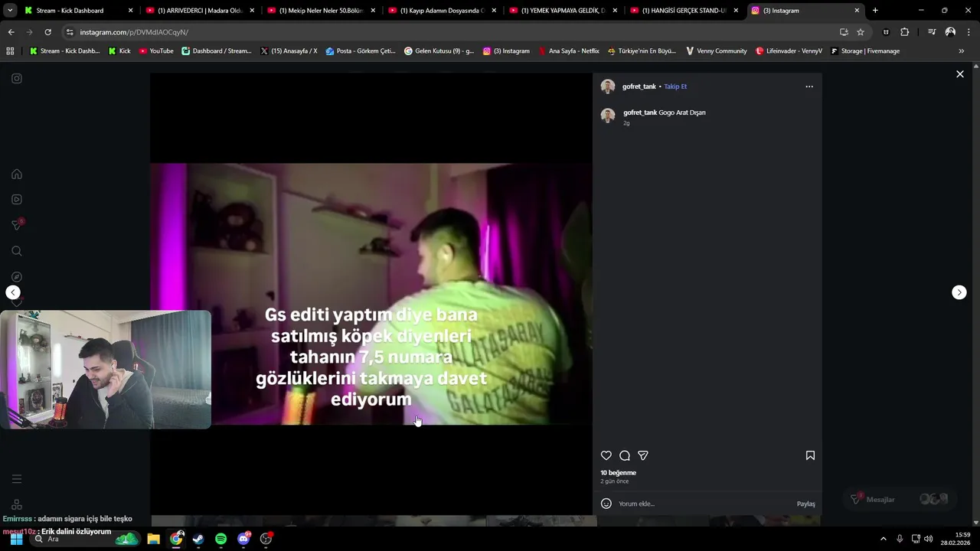Image resolution: width=980 pixels, height=551 pixels.
Task: Open OBS Studio from the taskbar
Action: pyautogui.click(x=266, y=539)
